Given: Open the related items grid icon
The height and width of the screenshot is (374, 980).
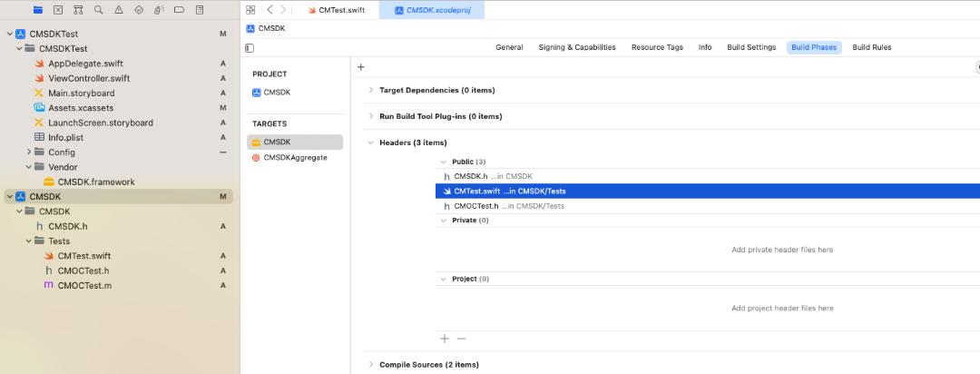Looking at the screenshot, I should (250, 10).
